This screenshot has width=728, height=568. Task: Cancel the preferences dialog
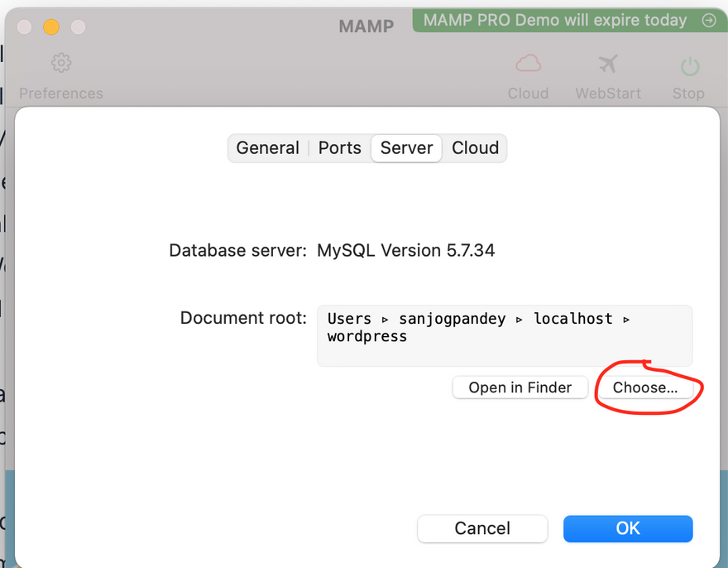point(482,528)
